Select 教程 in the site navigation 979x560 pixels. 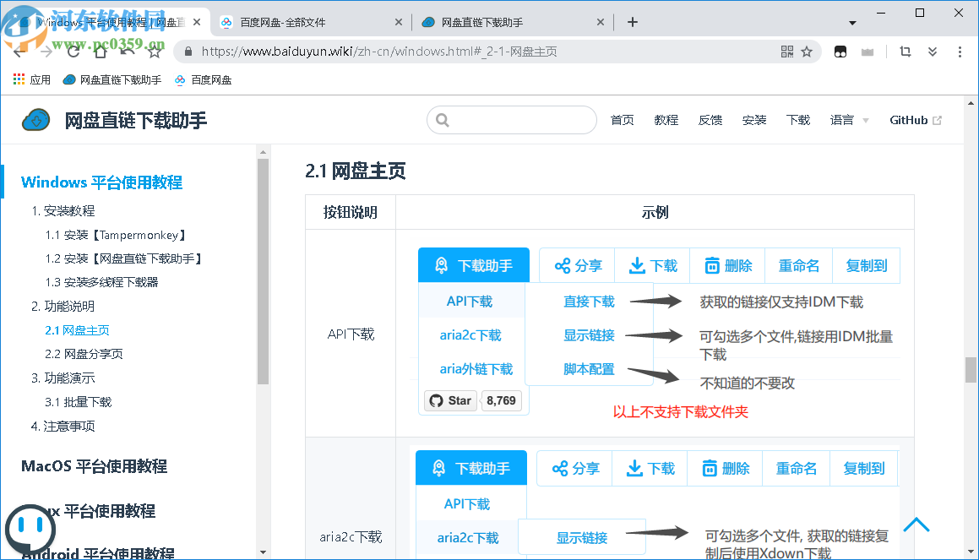pos(666,120)
